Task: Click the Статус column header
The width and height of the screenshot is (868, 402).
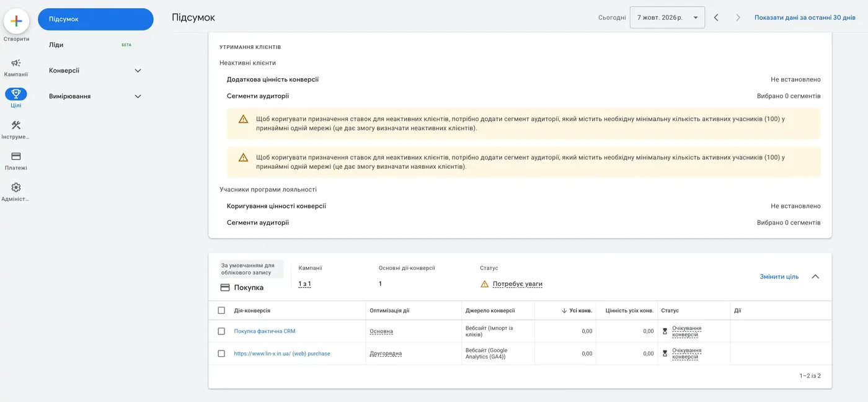Action: 670,311
